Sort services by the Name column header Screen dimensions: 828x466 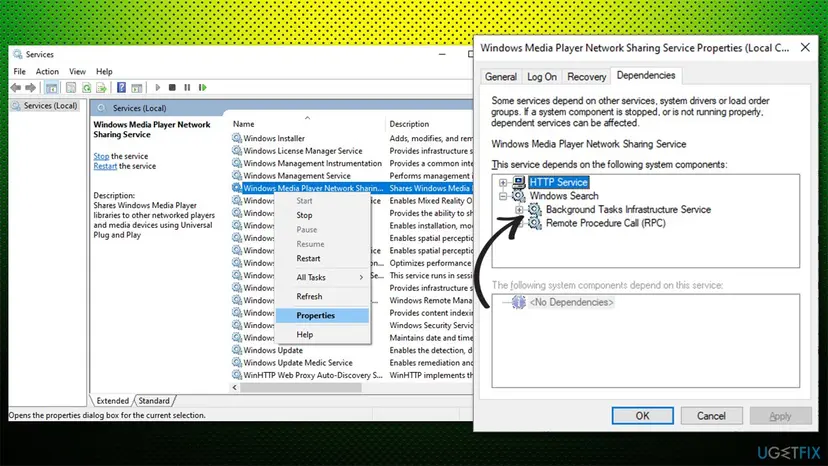click(x=243, y=124)
